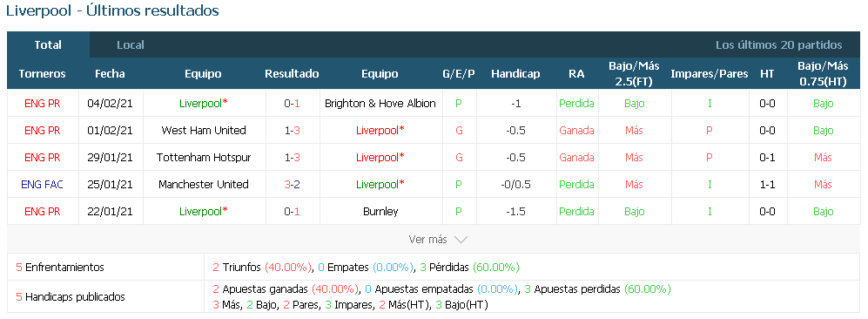Click the Fecha column header
Image resolution: width=868 pixels, height=319 pixels.
tap(111, 74)
